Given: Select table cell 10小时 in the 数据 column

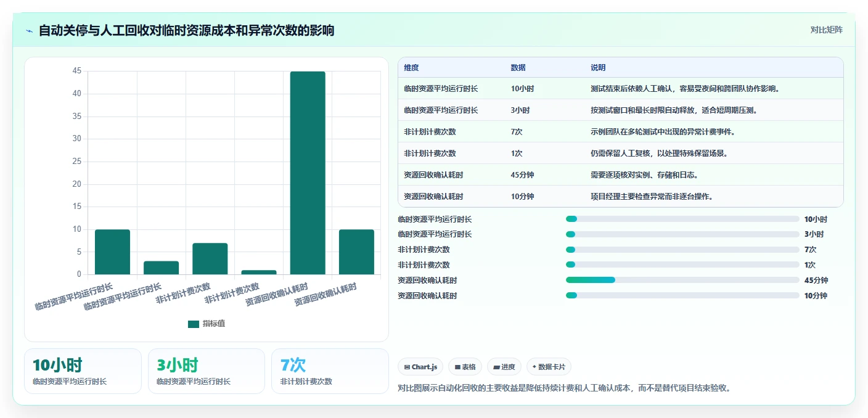Looking at the screenshot, I should pos(522,89).
